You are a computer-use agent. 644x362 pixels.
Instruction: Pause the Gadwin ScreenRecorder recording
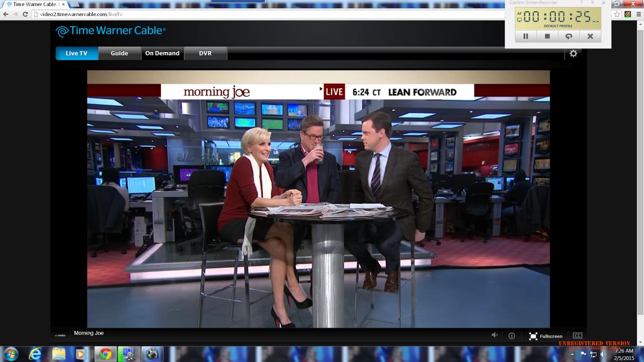point(526,36)
